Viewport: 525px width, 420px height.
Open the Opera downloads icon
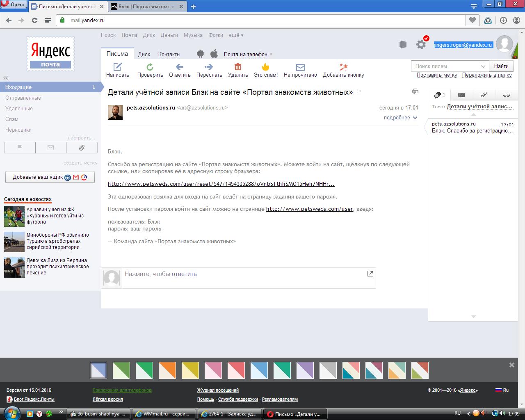[x=504, y=20]
